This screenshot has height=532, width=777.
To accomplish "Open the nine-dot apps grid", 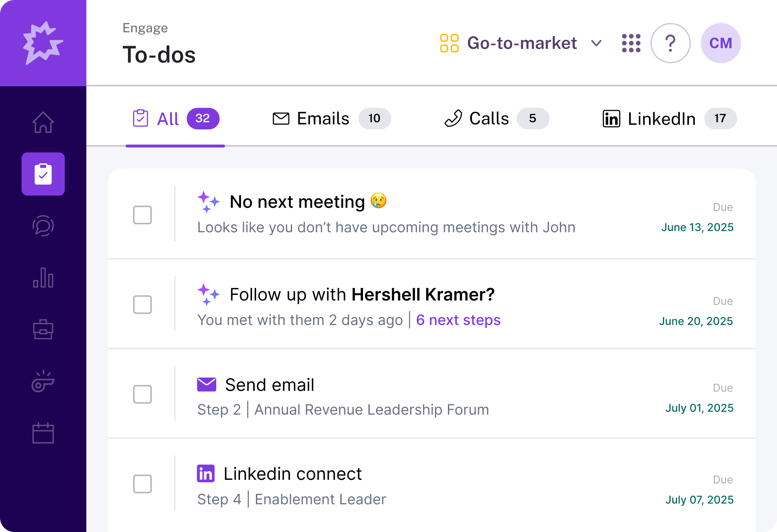I will (x=631, y=43).
